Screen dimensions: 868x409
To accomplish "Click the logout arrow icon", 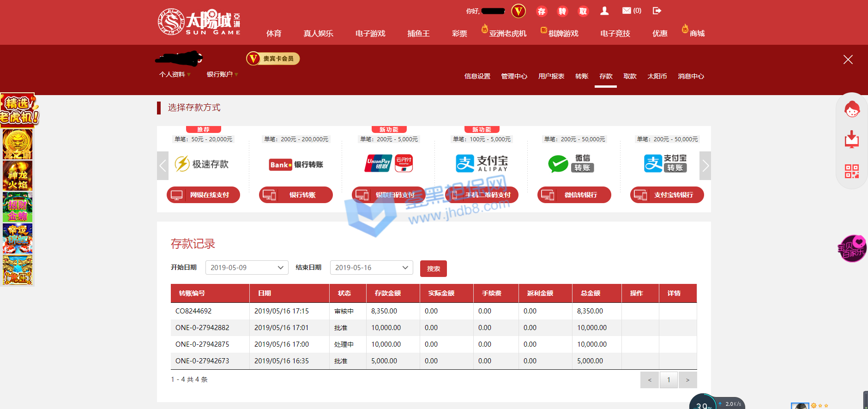I will pos(657,11).
